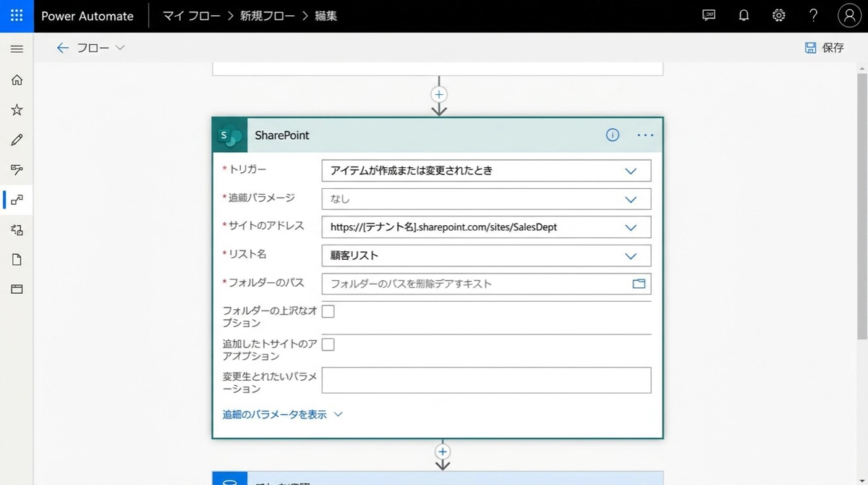Click the 保存 save button

point(825,48)
